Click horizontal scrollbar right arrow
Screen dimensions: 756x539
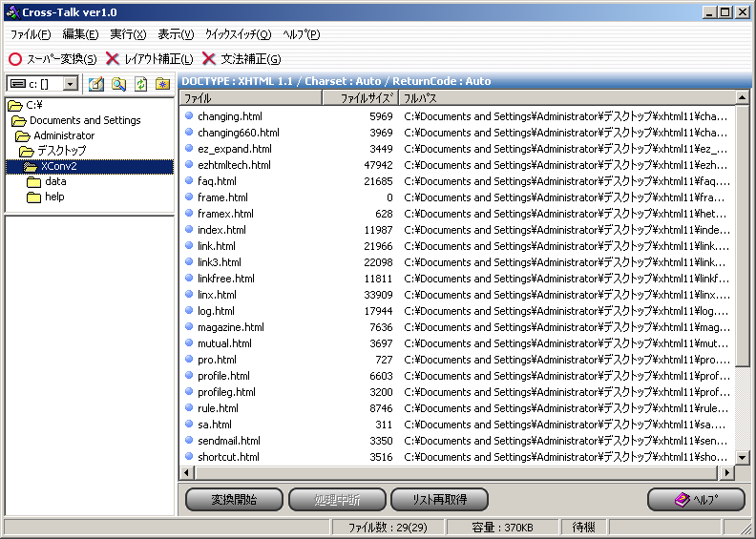coord(727,472)
